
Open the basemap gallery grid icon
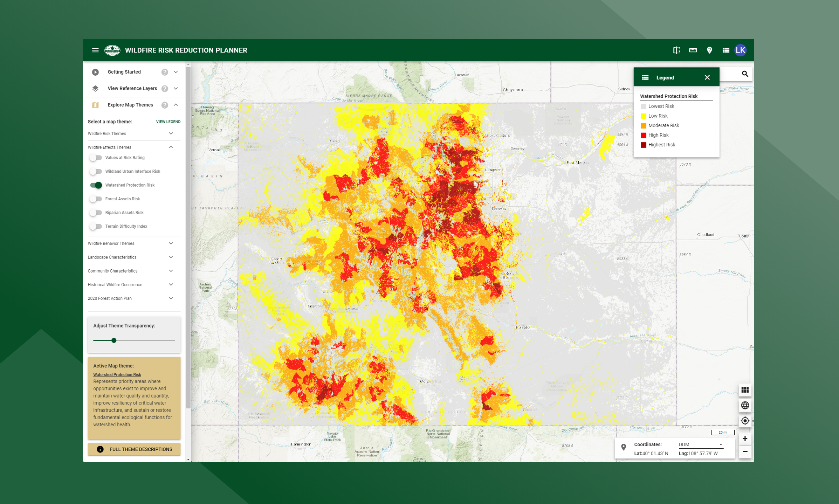(745, 390)
